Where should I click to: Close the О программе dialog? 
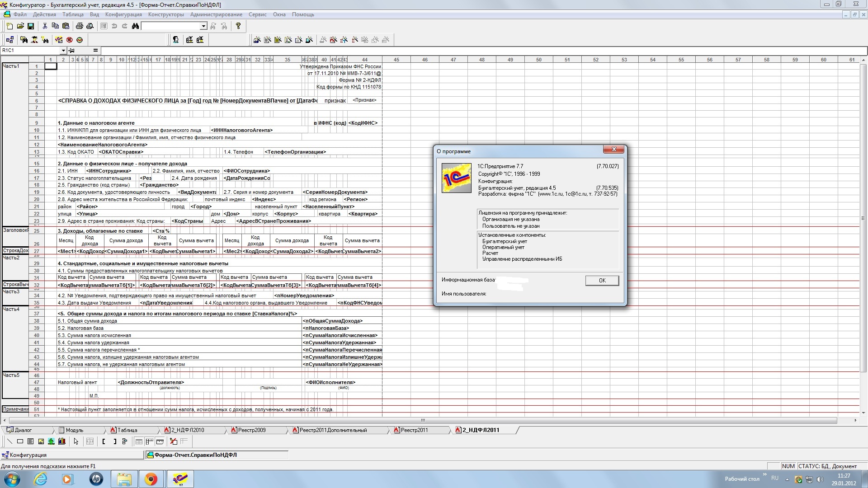(x=613, y=149)
